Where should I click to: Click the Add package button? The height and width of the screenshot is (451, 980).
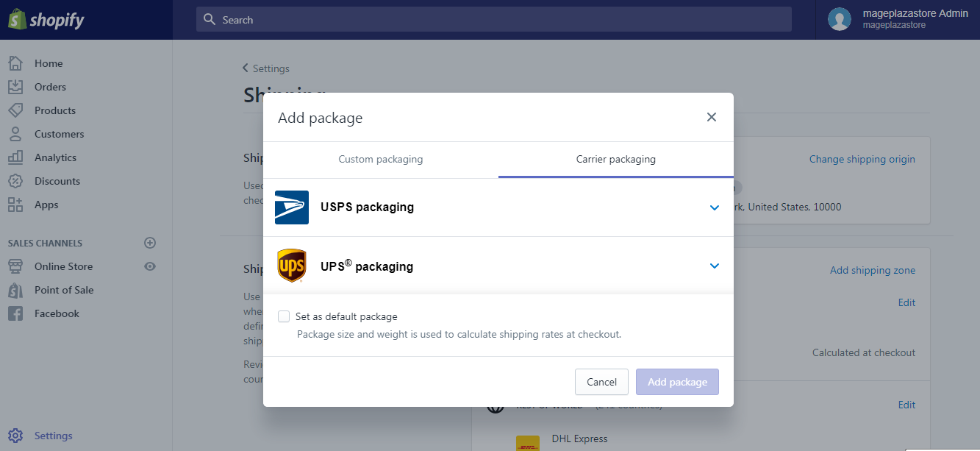[677, 382]
